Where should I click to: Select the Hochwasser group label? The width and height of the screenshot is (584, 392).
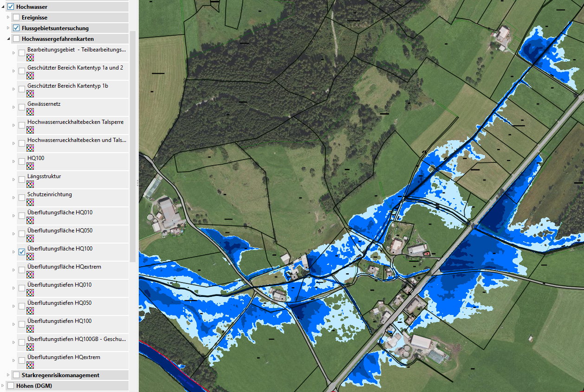[x=32, y=7]
